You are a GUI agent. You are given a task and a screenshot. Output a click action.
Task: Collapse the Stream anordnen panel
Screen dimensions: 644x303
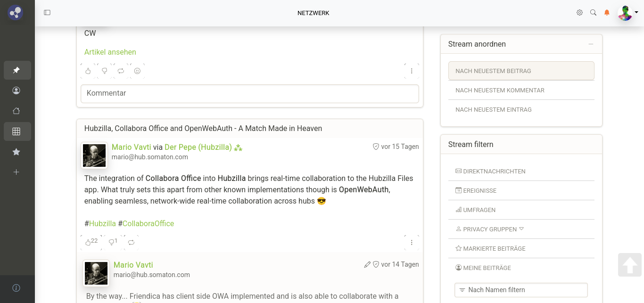click(591, 44)
